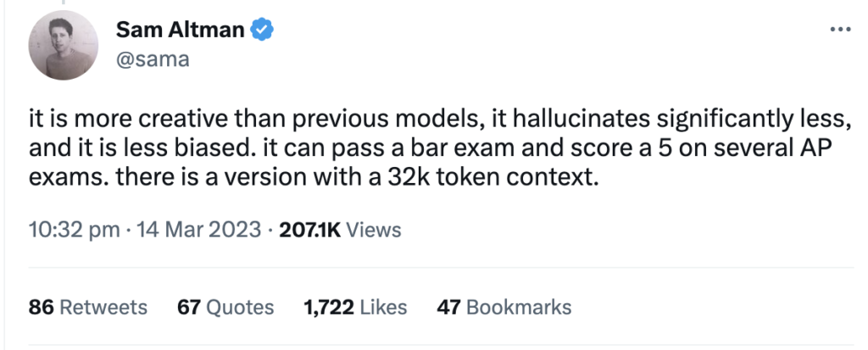Open the 67 Quotes list
This screenshot has width=868, height=350.
(x=225, y=307)
